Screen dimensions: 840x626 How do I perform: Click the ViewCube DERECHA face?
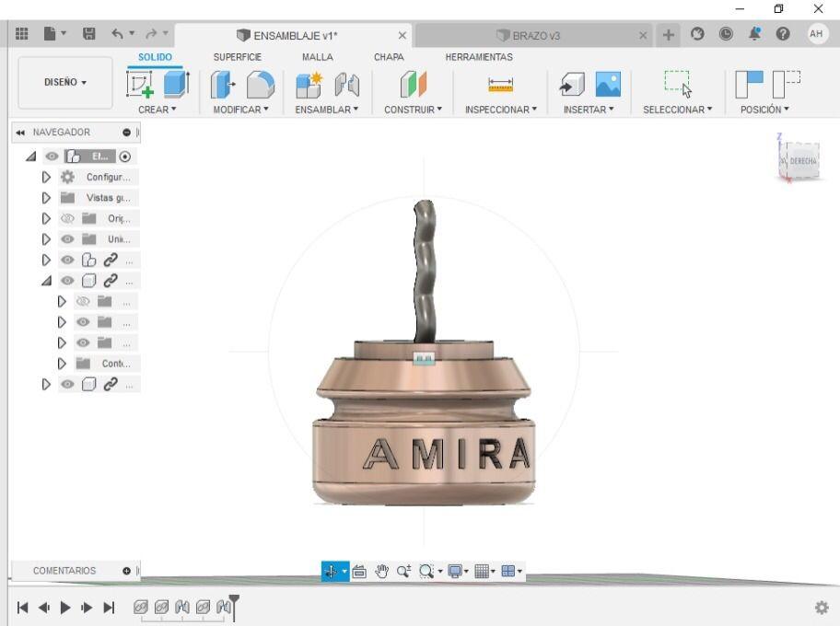pyautogui.click(x=803, y=161)
